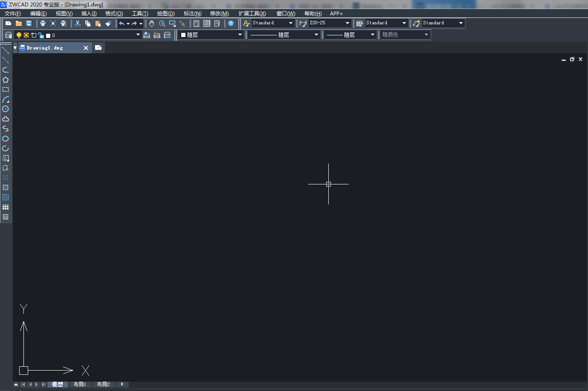Insert a table with Table tool
The width and height of the screenshot is (588, 391).
click(x=6, y=207)
